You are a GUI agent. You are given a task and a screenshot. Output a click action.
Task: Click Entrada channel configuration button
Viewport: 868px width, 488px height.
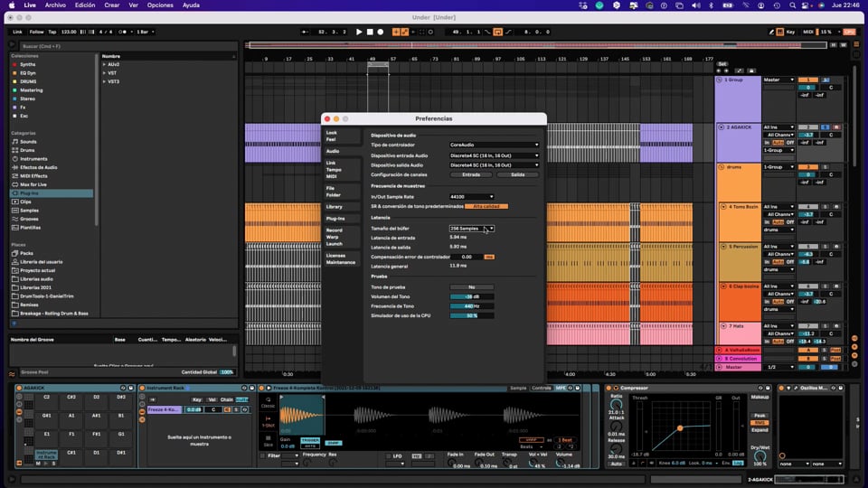[x=471, y=174]
